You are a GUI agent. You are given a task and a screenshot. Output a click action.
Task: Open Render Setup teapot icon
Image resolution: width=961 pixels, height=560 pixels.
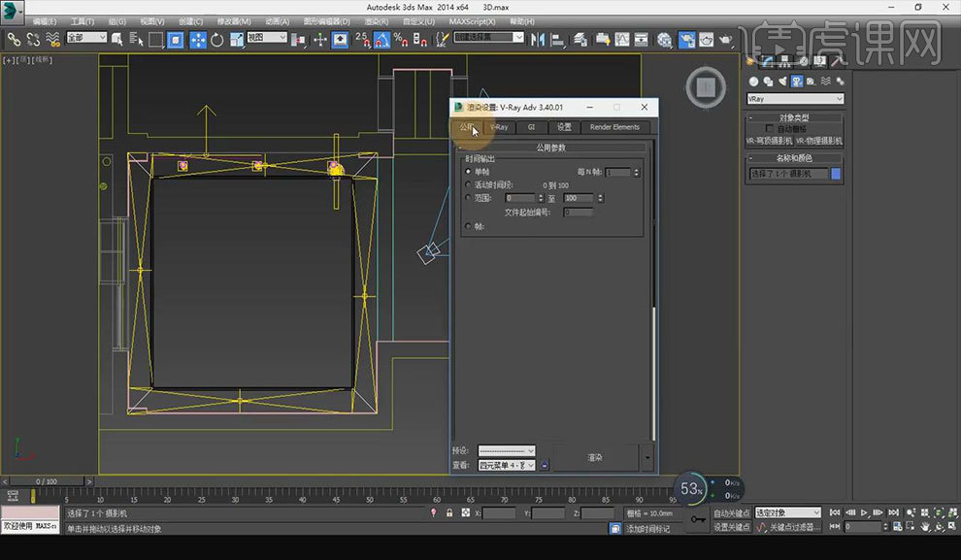pyautogui.click(x=686, y=40)
